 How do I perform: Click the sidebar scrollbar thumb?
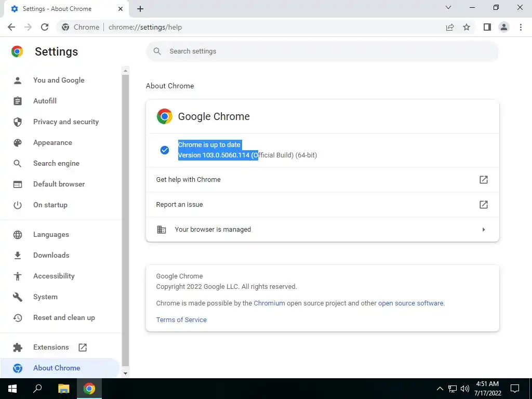pyautogui.click(x=126, y=220)
